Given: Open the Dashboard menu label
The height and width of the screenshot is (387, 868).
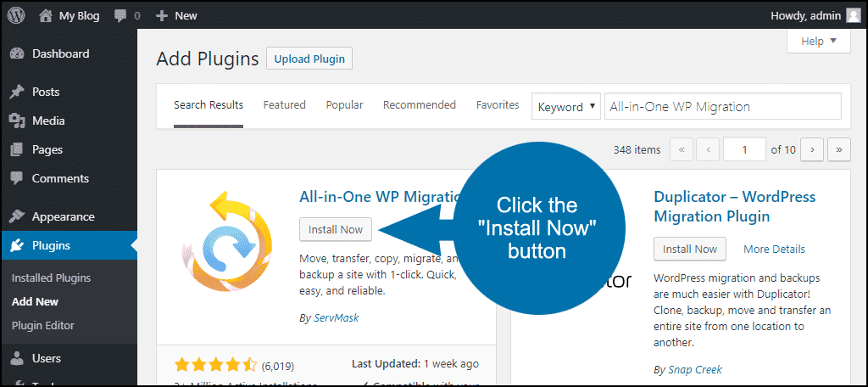Looking at the screenshot, I should point(60,53).
